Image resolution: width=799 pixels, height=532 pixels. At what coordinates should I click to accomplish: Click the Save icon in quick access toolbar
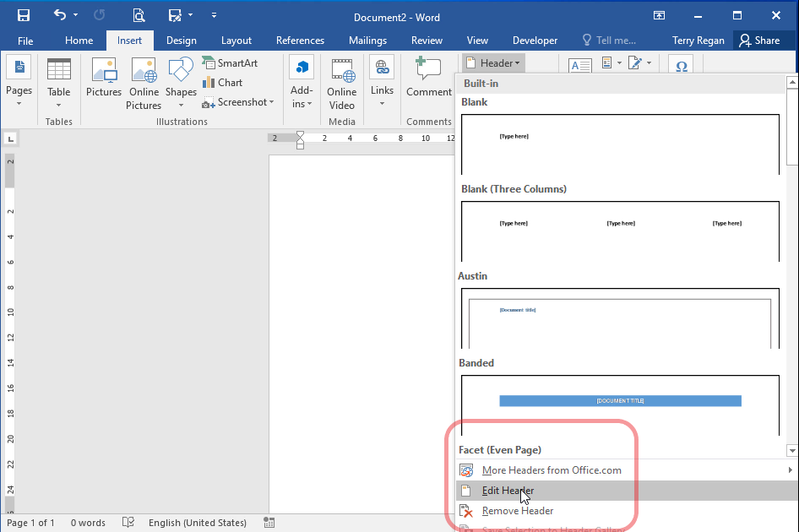click(x=23, y=15)
